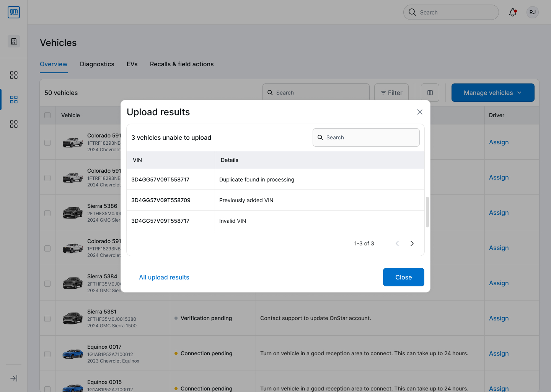
Task: Focus the search field in the Upload results dialog
Action: 366,137
